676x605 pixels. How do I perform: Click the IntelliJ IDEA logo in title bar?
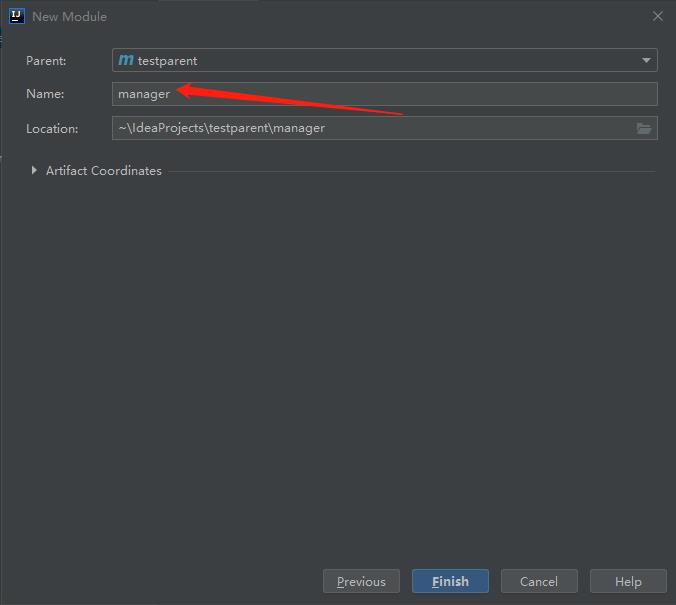pos(16,16)
